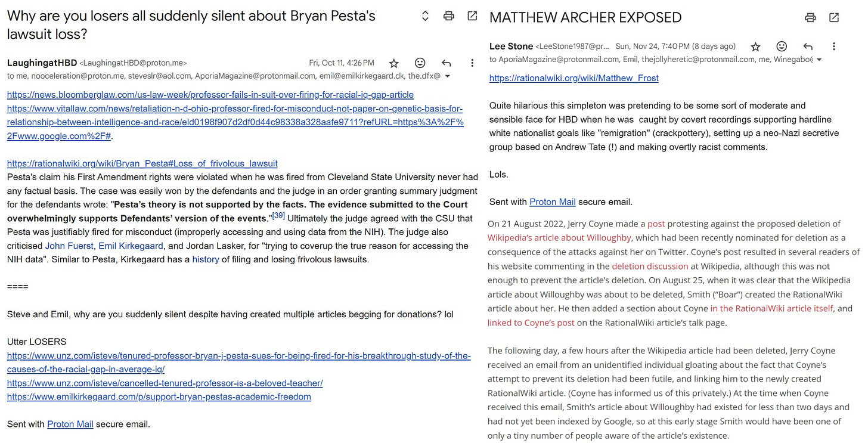This screenshot has height=443, width=868.
Task: Follow the John Fuerst link
Action: pos(69,246)
